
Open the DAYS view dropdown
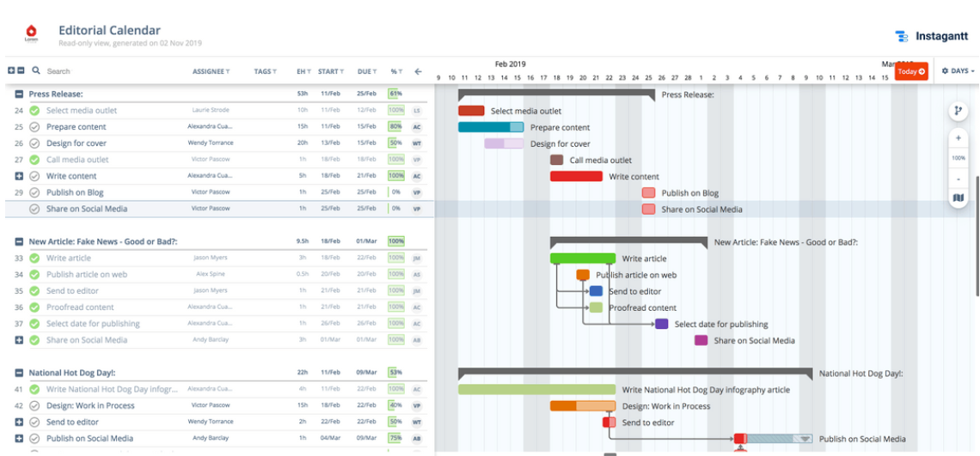pyautogui.click(x=959, y=71)
